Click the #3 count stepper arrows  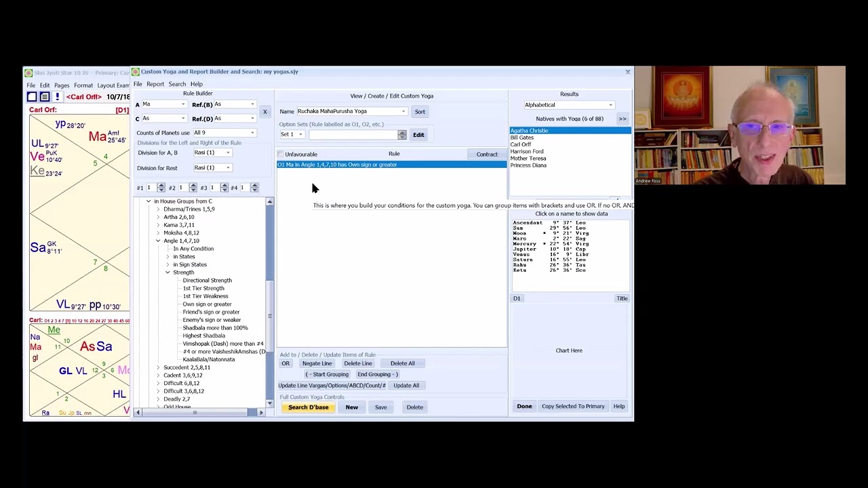point(224,187)
